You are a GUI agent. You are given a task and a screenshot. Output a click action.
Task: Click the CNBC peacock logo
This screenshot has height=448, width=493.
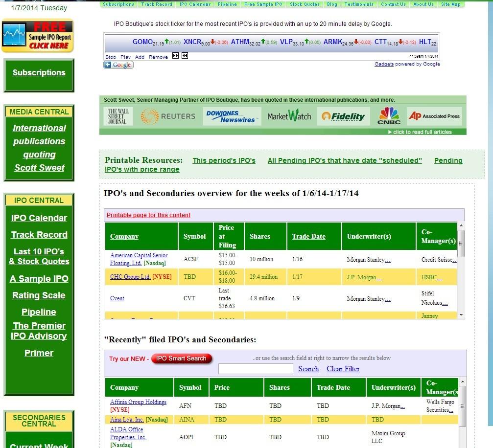[x=389, y=116]
